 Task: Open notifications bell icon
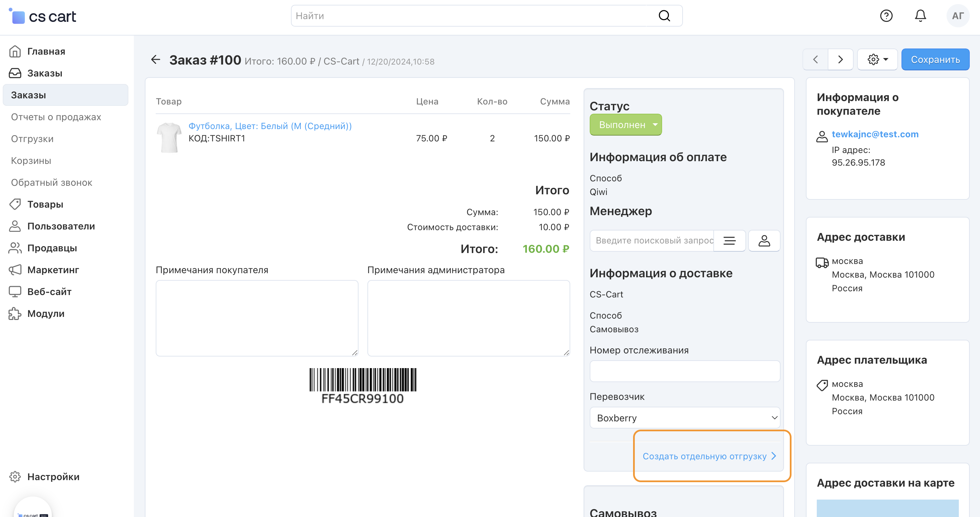point(920,16)
